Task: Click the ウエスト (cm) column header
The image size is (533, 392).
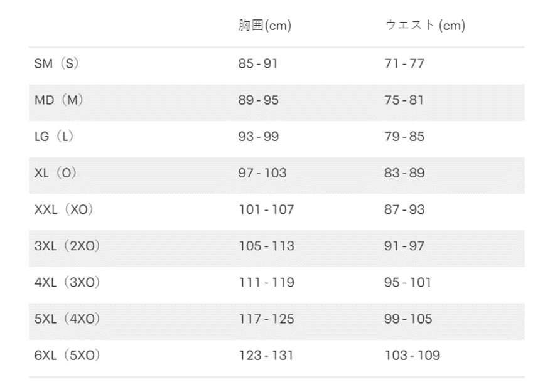Action: (424, 26)
